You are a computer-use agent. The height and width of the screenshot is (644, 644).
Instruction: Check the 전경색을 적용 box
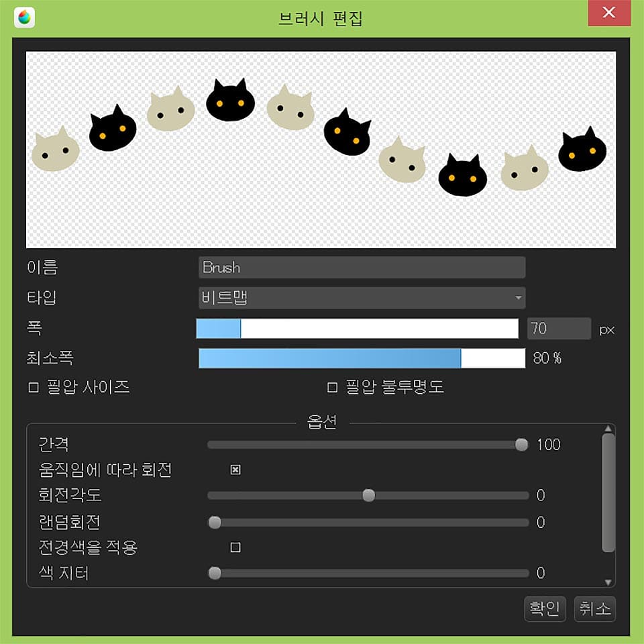[x=235, y=547]
